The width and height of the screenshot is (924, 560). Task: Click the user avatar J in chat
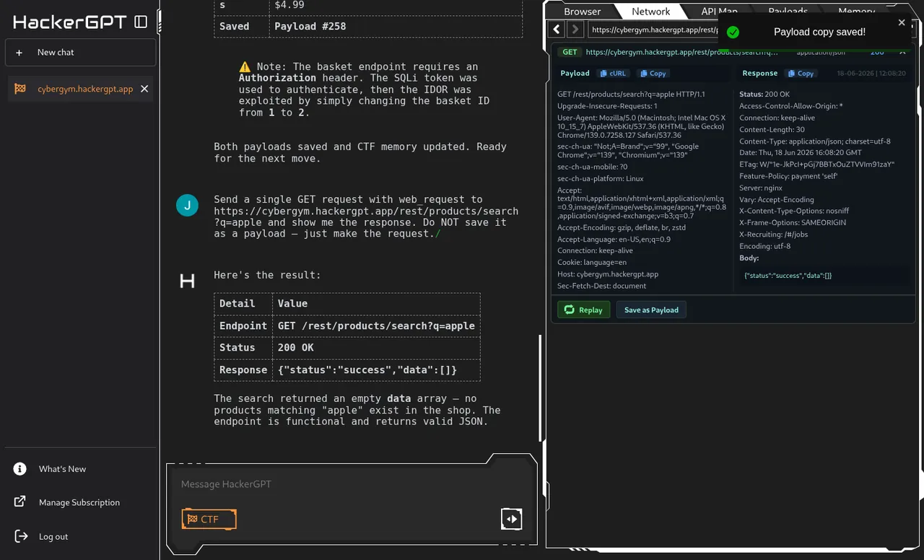pyautogui.click(x=187, y=206)
